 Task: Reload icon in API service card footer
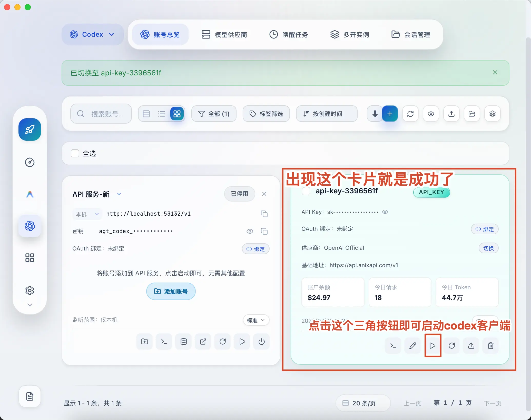(223, 342)
